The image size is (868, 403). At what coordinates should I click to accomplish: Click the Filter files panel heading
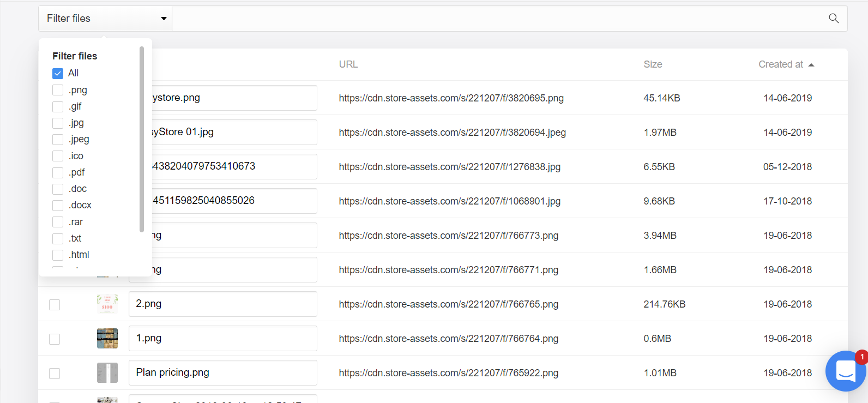coord(75,56)
